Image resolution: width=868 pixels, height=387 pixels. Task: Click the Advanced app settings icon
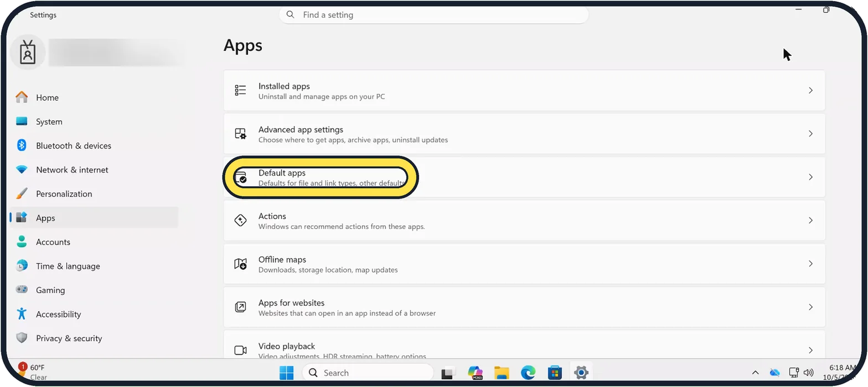tap(240, 134)
